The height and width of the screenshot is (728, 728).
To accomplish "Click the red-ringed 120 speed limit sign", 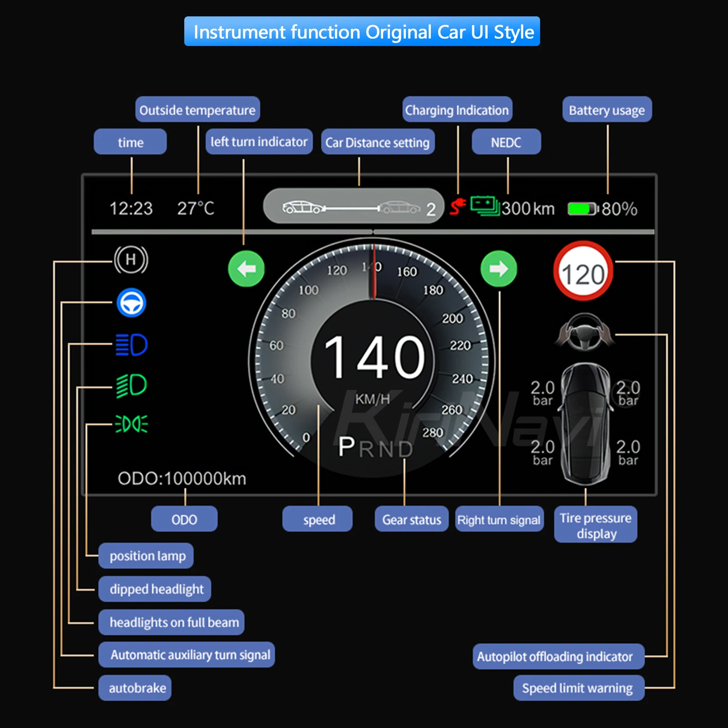I will (583, 271).
